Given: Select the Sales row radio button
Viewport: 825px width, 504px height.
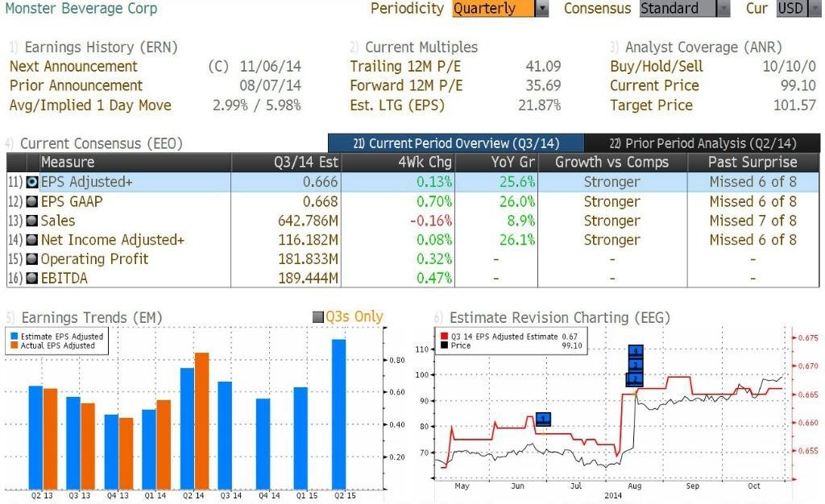Looking at the screenshot, I should (x=32, y=221).
